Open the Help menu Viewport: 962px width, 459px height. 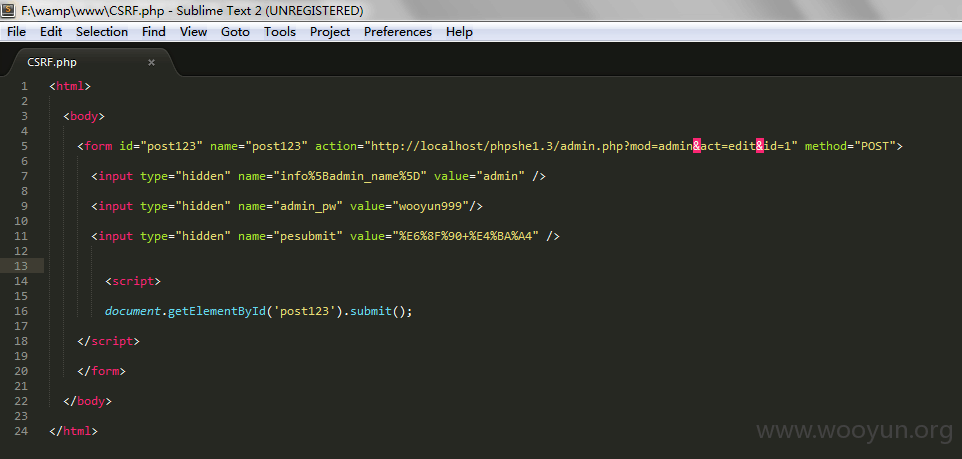pyautogui.click(x=459, y=32)
